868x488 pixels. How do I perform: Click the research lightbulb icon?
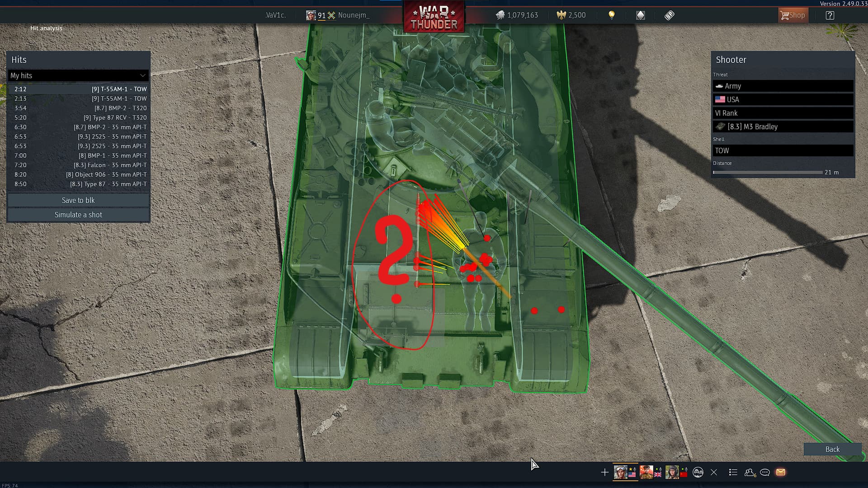tap(611, 15)
